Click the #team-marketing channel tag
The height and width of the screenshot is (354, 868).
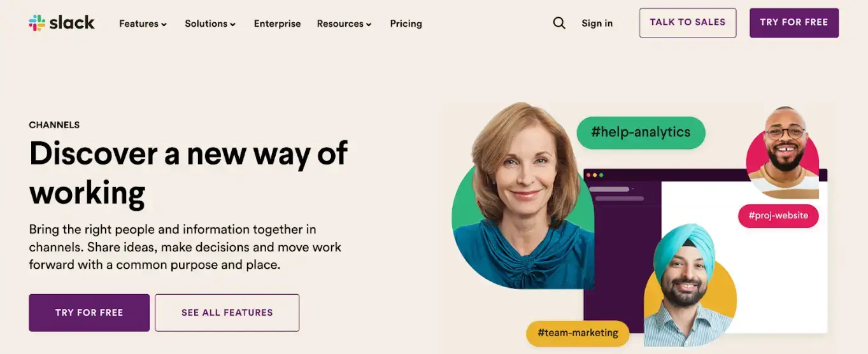click(x=578, y=333)
